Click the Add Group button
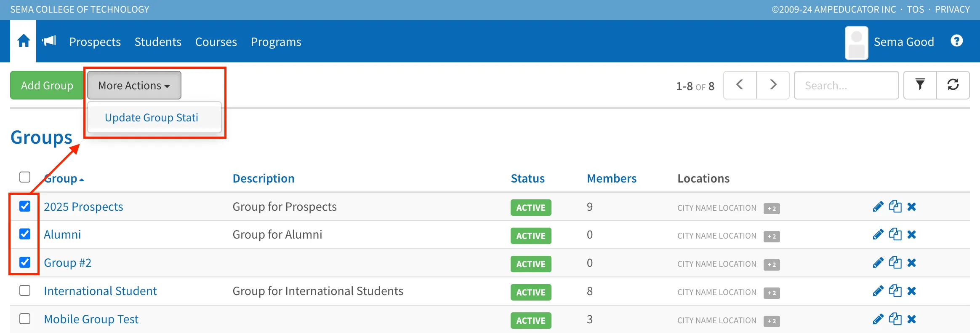980x333 pixels. (47, 85)
